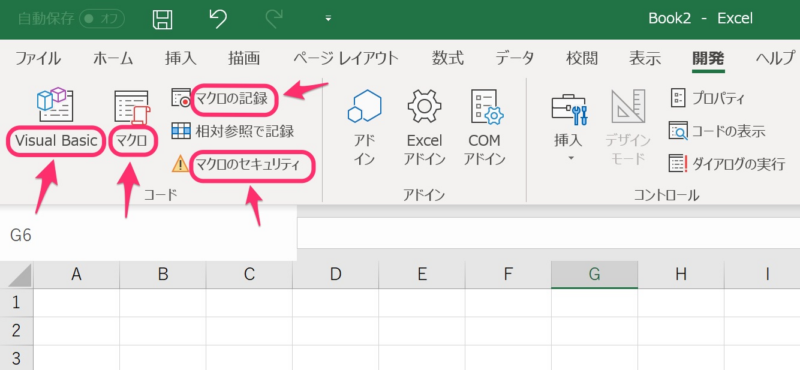Switch to the データ tab
The width and height of the screenshot is (800, 370).
(515, 58)
